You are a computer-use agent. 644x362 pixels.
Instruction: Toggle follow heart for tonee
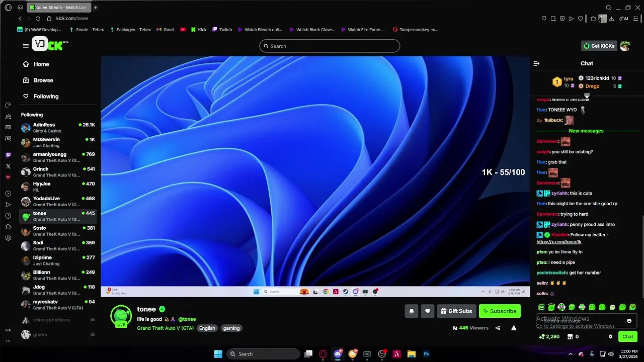[x=427, y=311]
